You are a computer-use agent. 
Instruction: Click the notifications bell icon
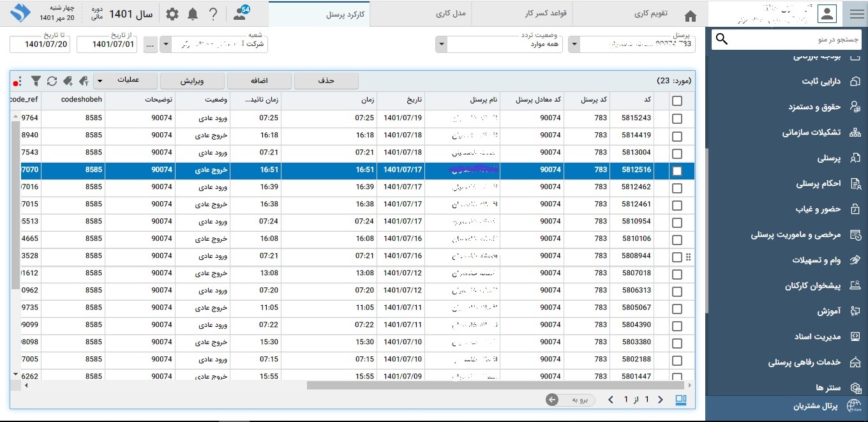pos(193,14)
